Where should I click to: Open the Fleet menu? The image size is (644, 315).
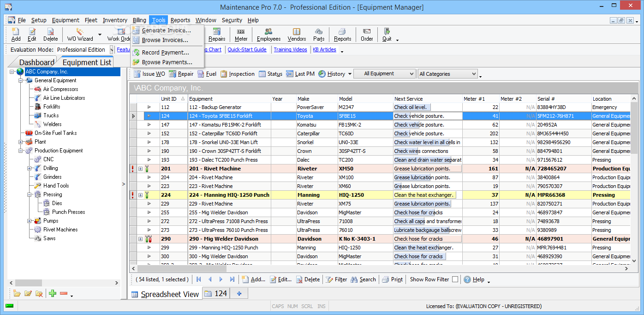tap(91, 20)
